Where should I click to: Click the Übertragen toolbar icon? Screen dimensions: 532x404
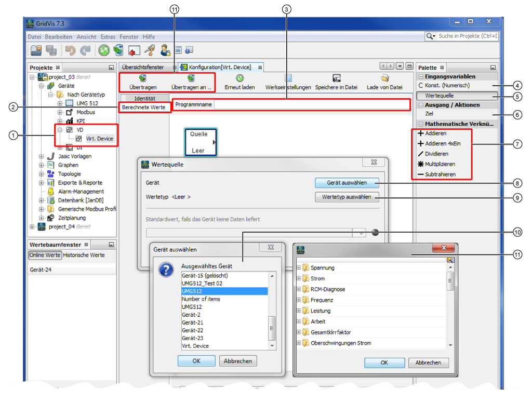[142, 78]
